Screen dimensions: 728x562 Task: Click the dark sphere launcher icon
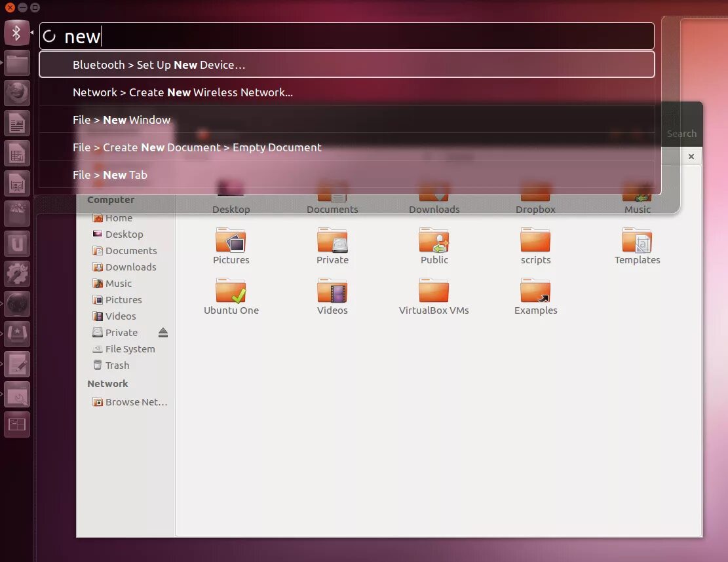[17, 304]
